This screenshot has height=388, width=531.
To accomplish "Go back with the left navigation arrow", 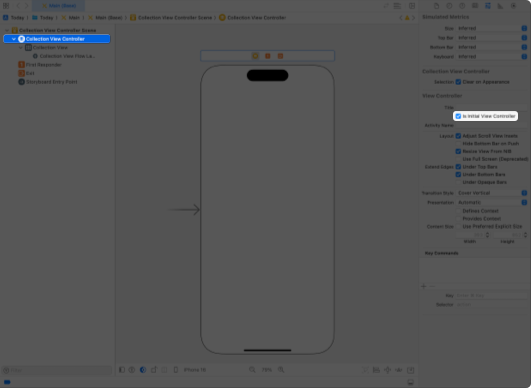I will (x=18, y=6).
